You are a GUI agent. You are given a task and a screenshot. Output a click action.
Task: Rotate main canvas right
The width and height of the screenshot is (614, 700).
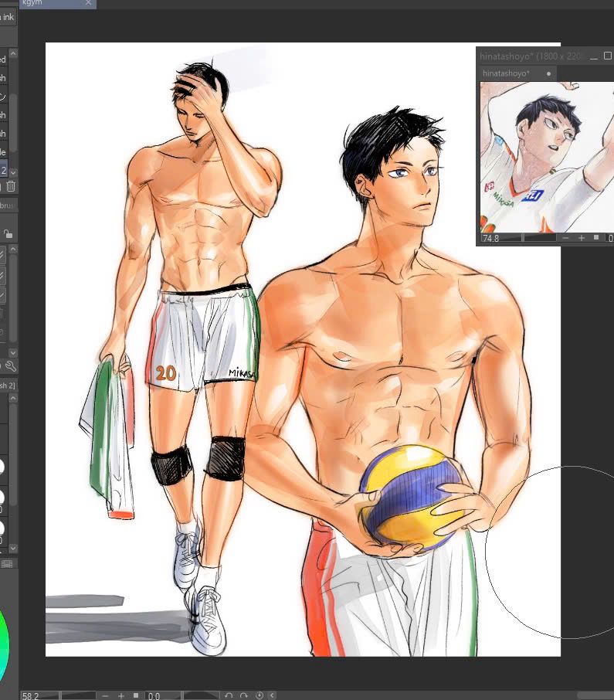243,695
